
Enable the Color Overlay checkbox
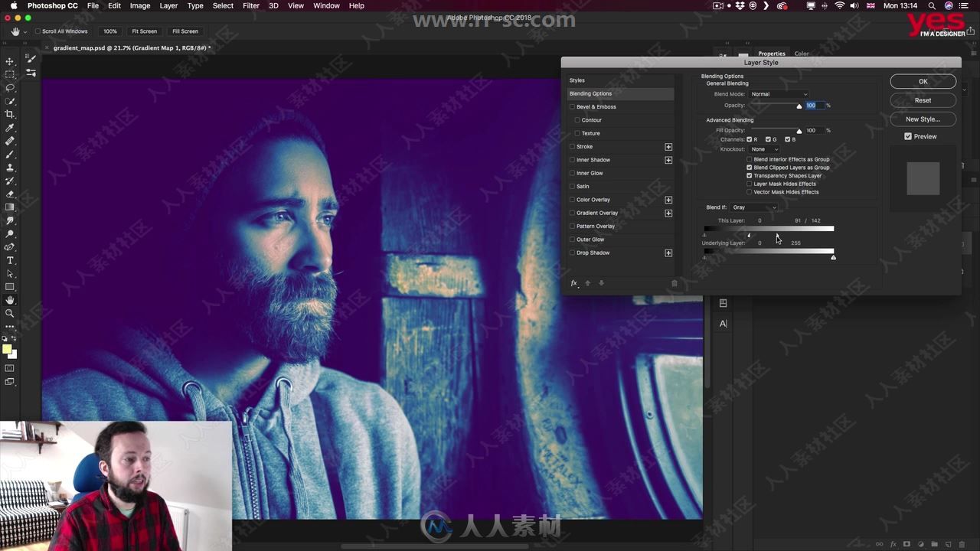pyautogui.click(x=572, y=200)
